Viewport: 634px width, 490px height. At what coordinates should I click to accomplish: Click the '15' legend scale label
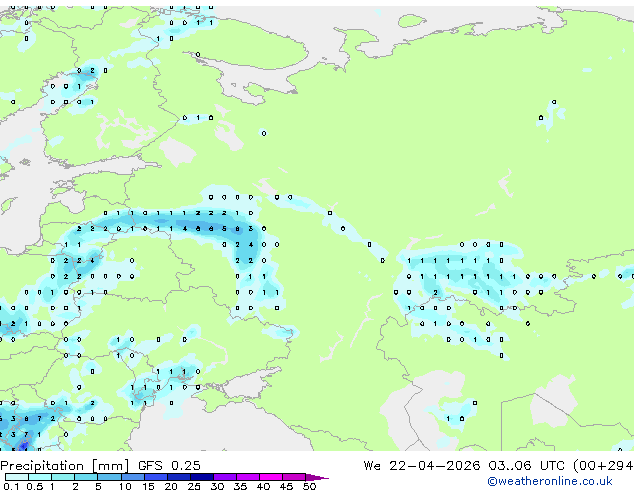148,486
